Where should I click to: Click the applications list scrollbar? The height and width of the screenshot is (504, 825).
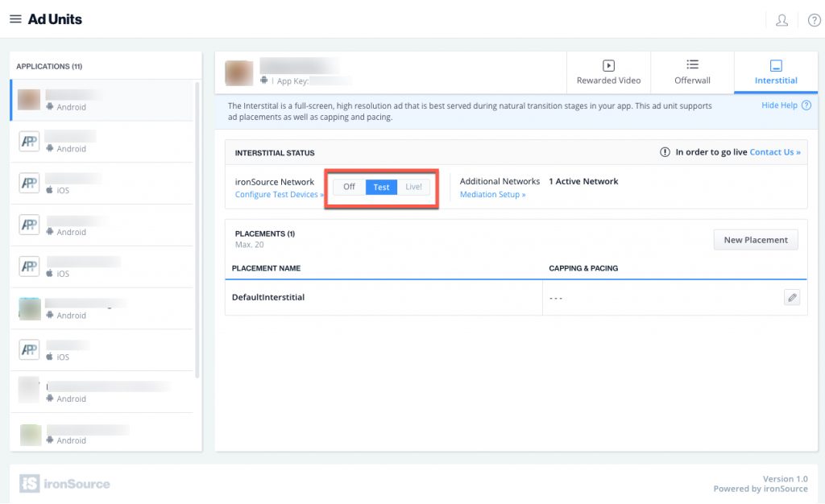(x=197, y=229)
